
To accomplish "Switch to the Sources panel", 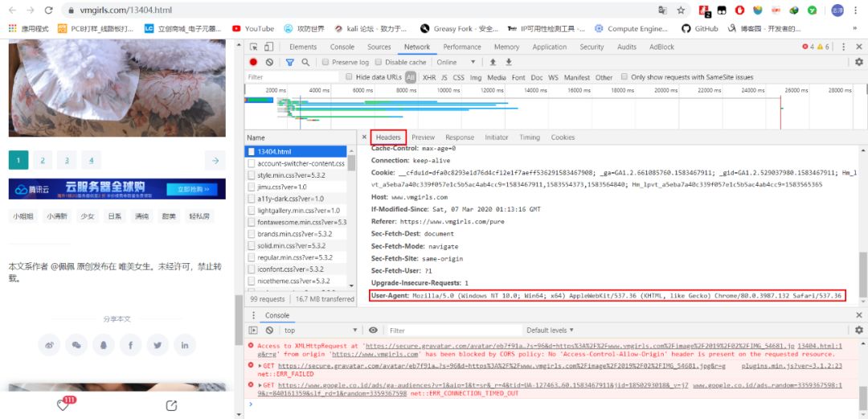I will coord(379,47).
